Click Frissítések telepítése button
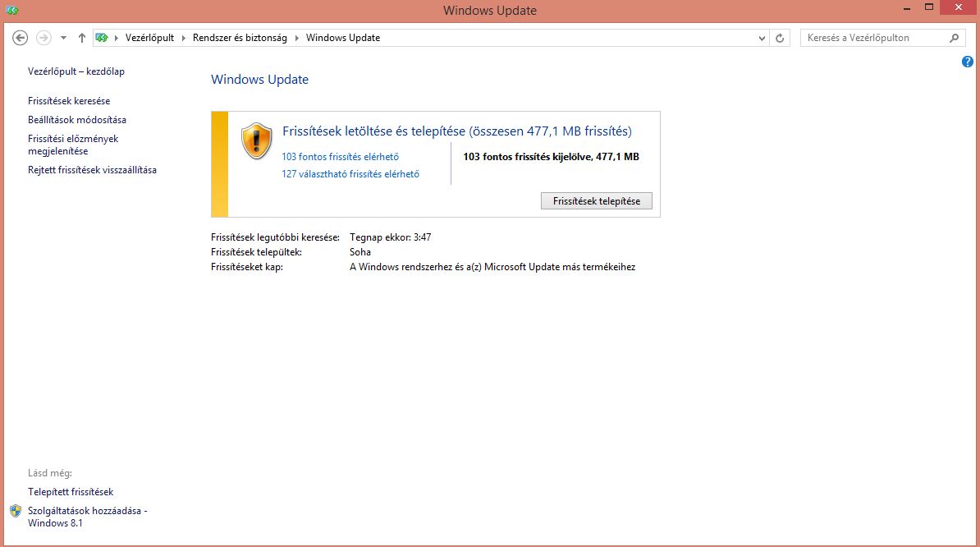 pos(596,201)
